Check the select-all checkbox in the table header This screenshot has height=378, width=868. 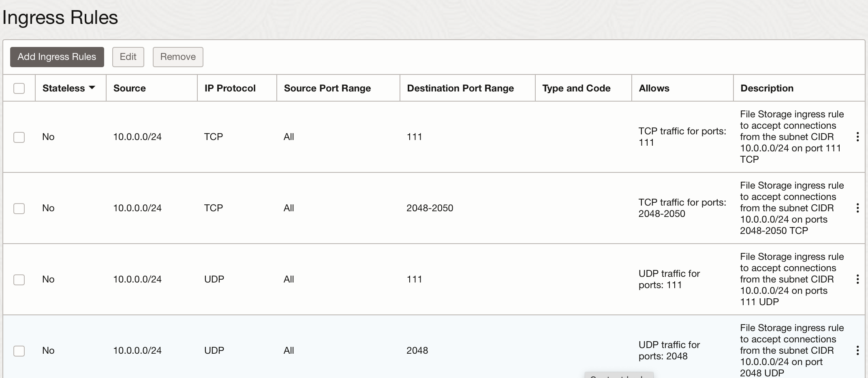(19, 88)
